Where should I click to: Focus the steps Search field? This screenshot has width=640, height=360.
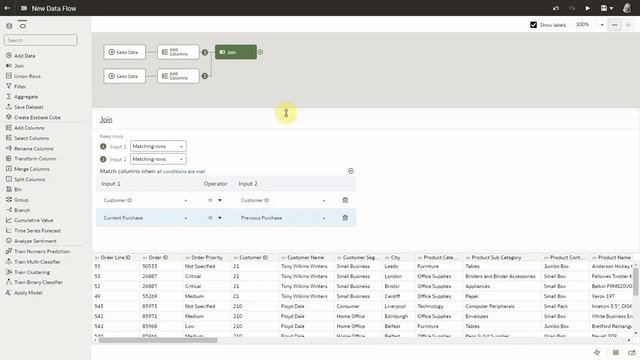pyautogui.click(x=40, y=40)
